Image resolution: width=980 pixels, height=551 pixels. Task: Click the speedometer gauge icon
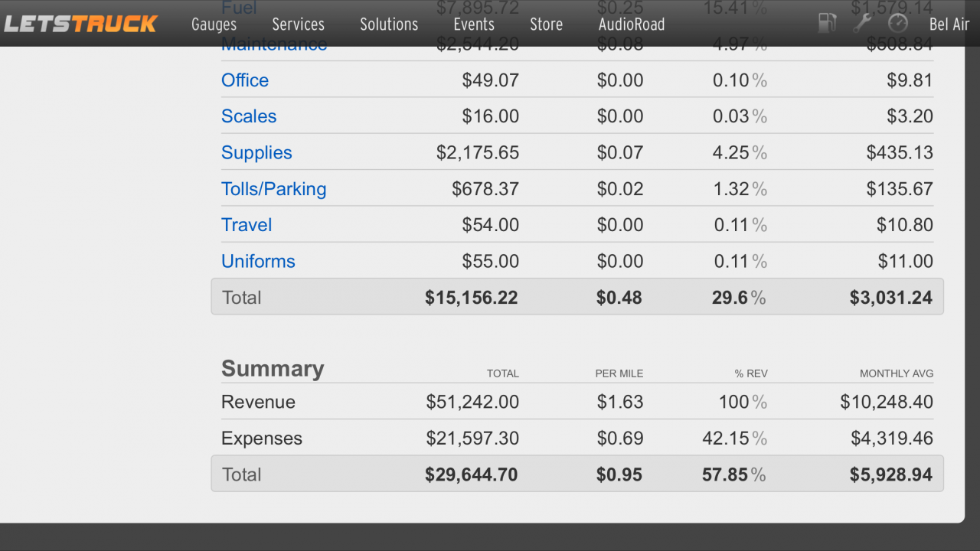tap(897, 23)
